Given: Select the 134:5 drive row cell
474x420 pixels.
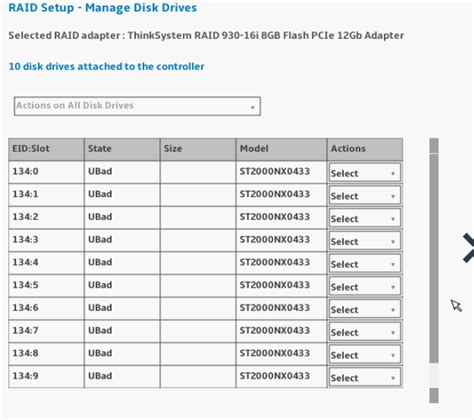Looking at the screenshot, I should point(46,285).
